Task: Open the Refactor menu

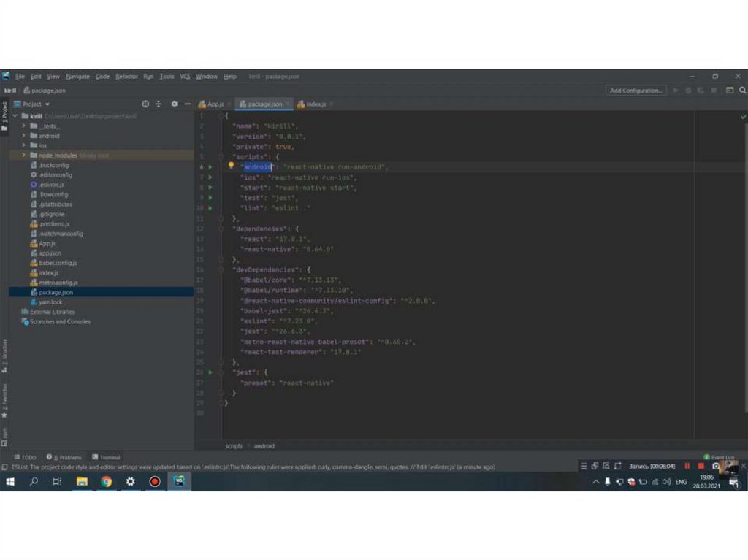Action: pyautogui.click(x=126, y=77)
